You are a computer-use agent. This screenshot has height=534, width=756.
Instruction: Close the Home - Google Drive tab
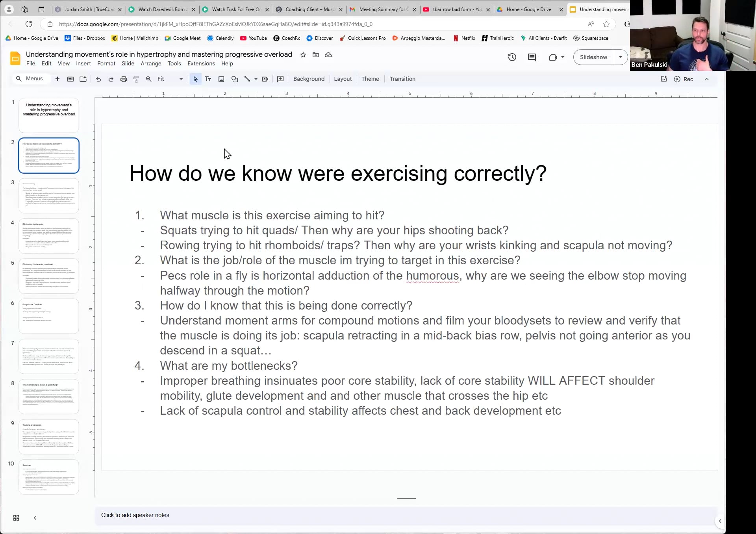point(561,9)
